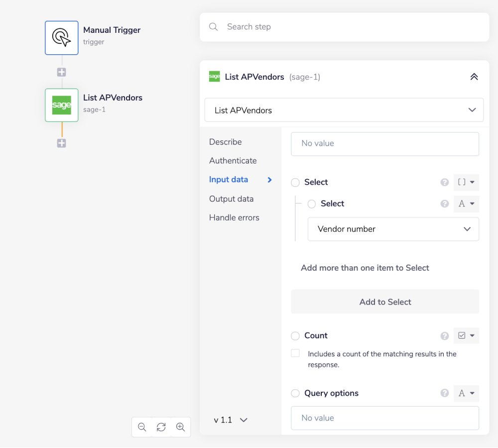The height and width of the screenshot is (448, 498).
Task: Select the sage List APVendors node icon
Action: point(62,105)
